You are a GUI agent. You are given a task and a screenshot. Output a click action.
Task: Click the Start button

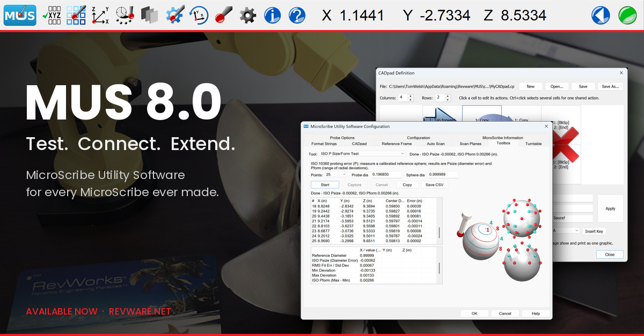(325, 185)
